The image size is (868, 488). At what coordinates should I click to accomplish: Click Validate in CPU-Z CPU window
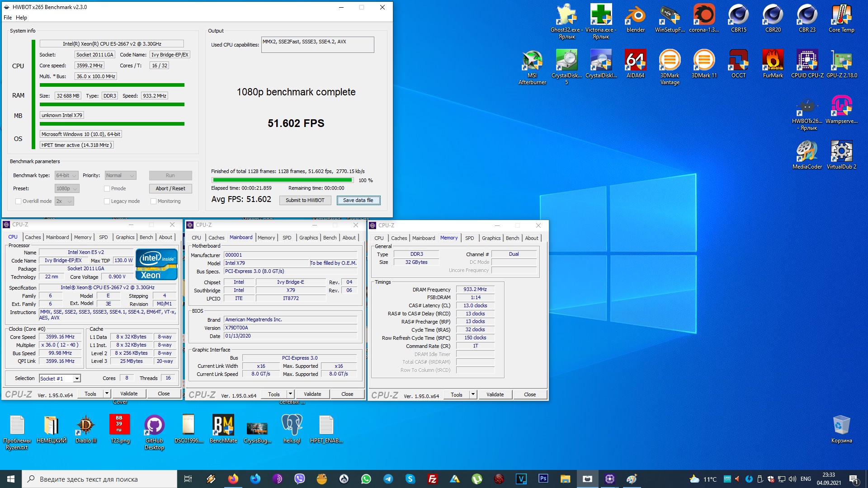pos(129,394)
